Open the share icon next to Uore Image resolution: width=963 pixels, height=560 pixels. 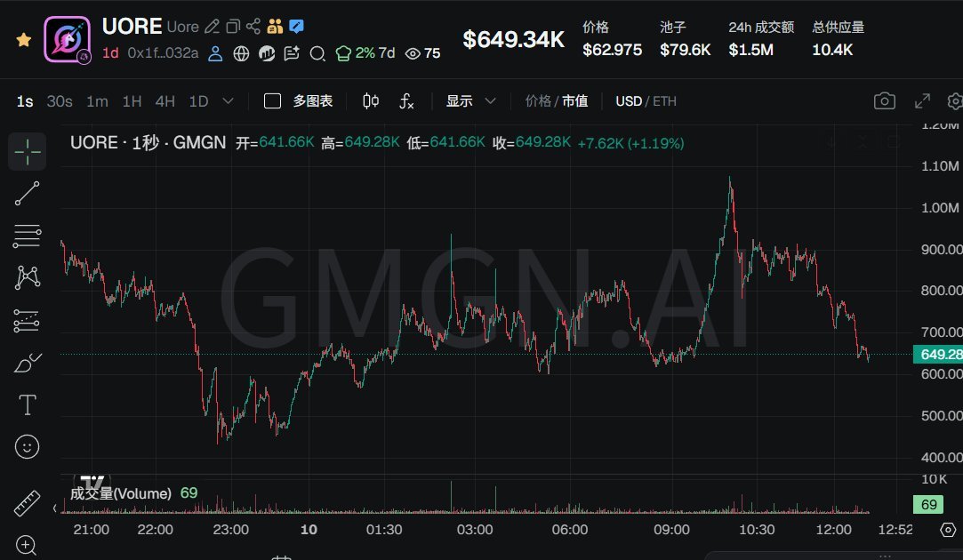[253, 27]
